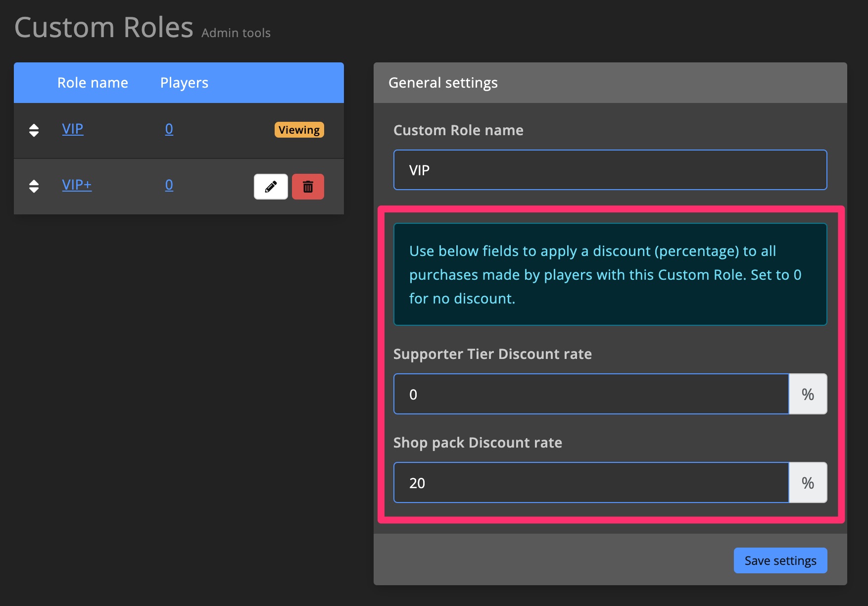Click the Admin tools subtitle
Viewport: 868px width, 606px height.
pos(236,33)
